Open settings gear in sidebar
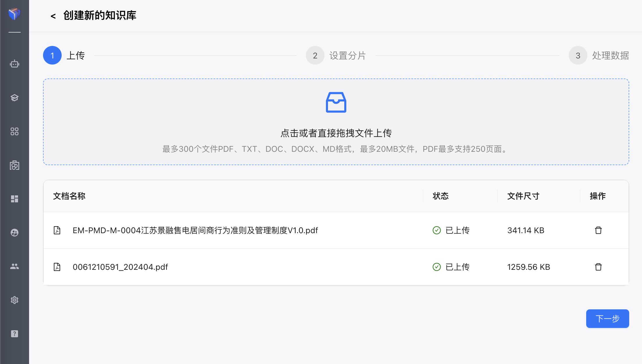 (15, 300)
